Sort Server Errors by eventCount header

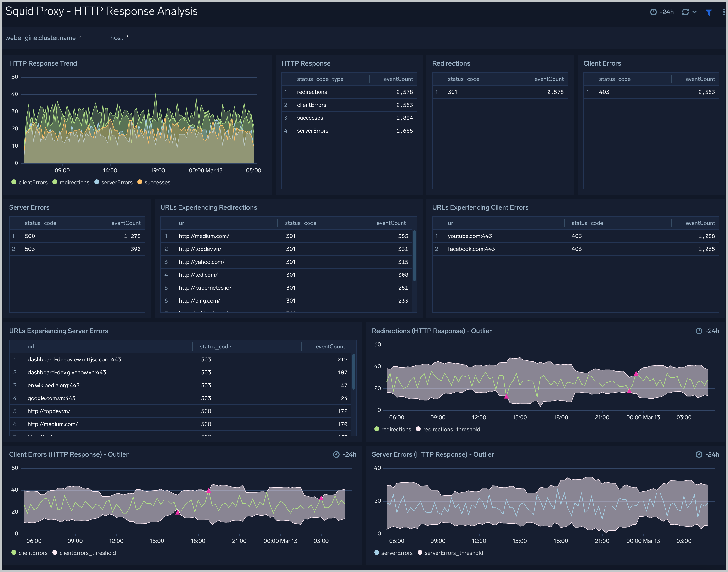[x=126, y=223]
